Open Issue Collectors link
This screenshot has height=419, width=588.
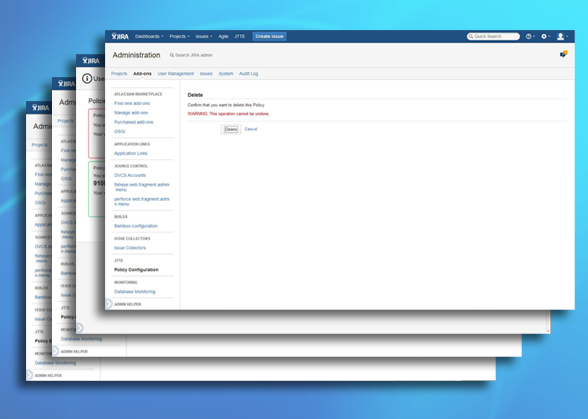[130, 248]
